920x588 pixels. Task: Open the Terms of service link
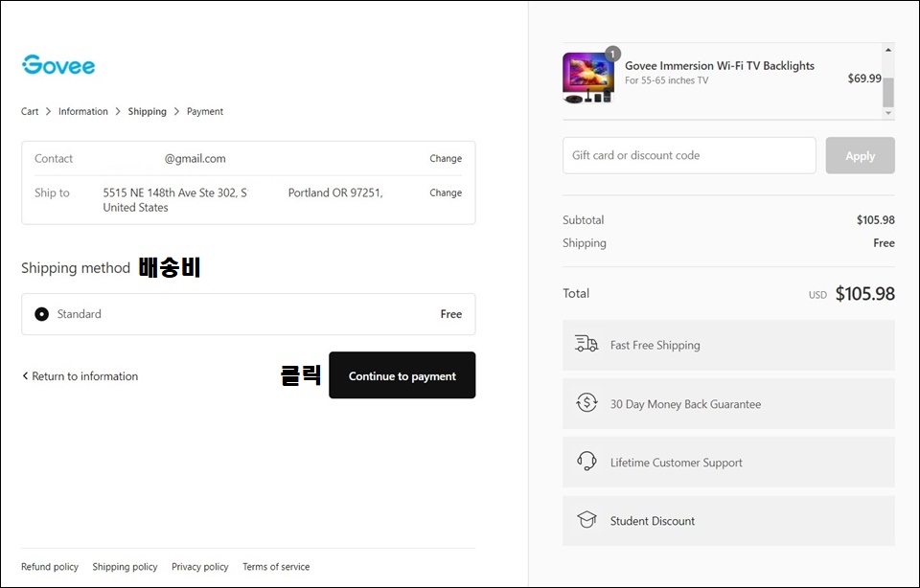pos(276,567)
